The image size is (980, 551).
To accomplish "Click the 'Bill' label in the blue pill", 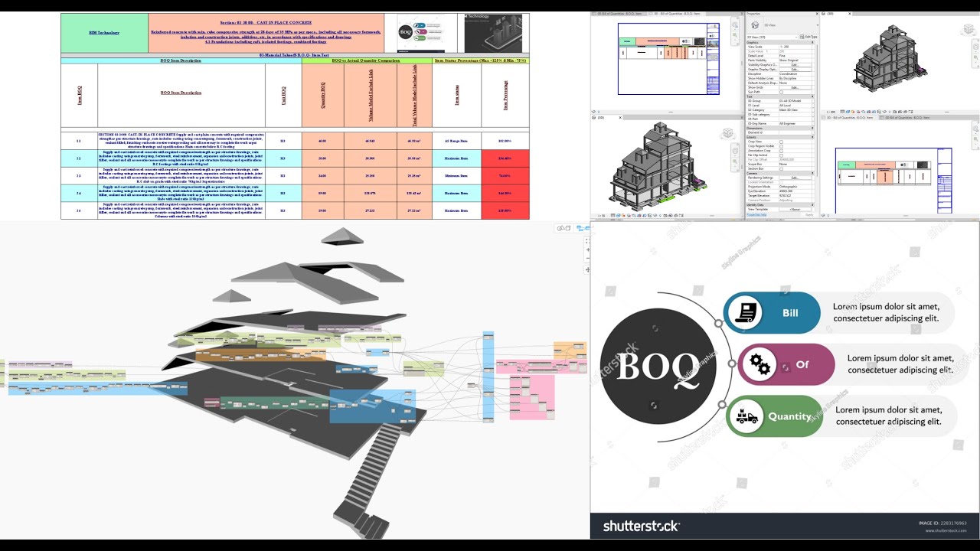I will pyautogui.click(x=790, y=312).
